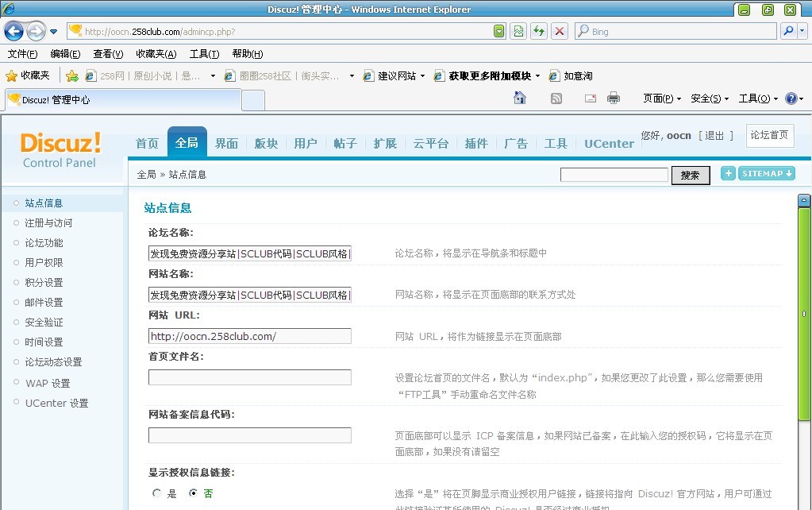Expand the 258网 favorites link dropdown

pyautogui.click(x=213, y=76)
